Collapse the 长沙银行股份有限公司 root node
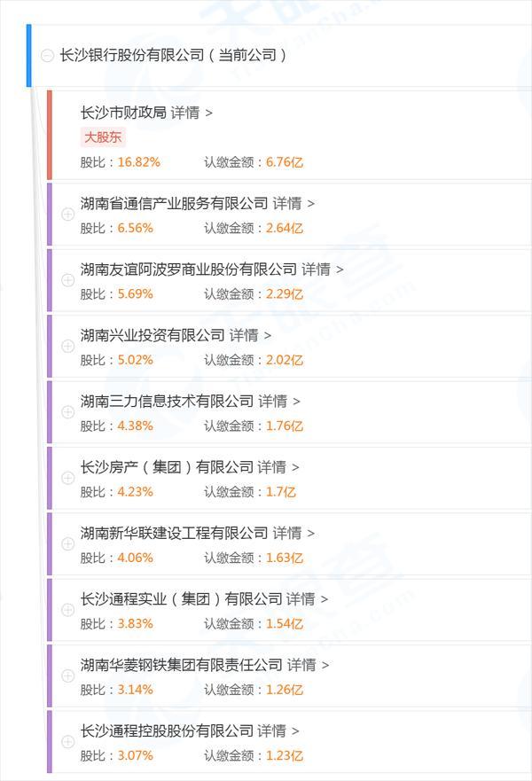 47,55
